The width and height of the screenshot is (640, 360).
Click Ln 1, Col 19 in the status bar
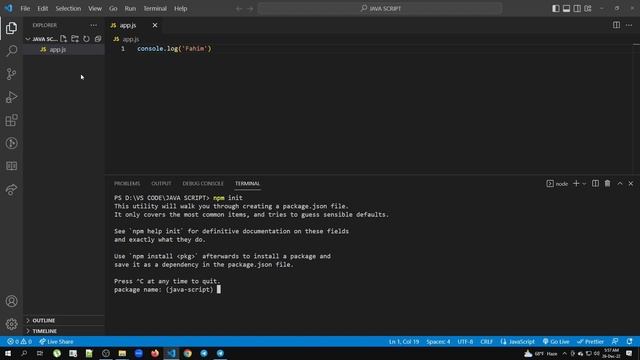click(404, 342)
